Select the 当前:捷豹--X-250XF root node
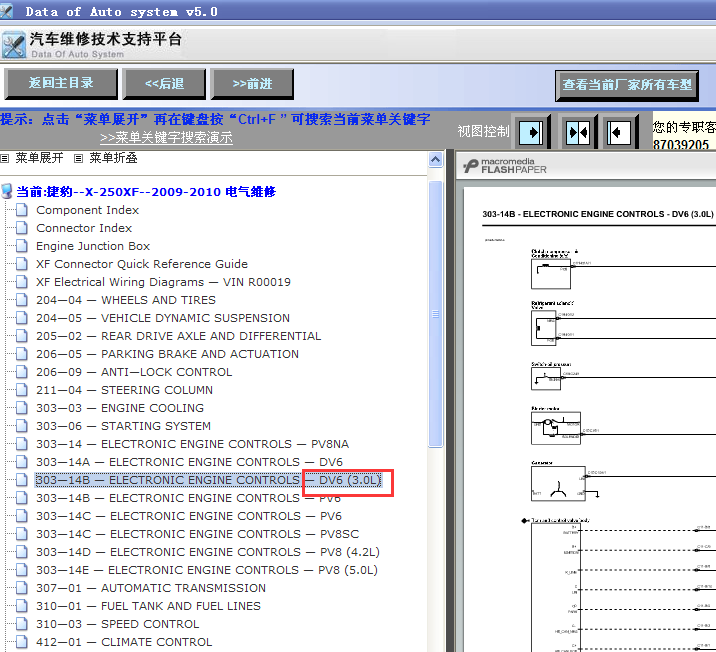 pos(146,192)
